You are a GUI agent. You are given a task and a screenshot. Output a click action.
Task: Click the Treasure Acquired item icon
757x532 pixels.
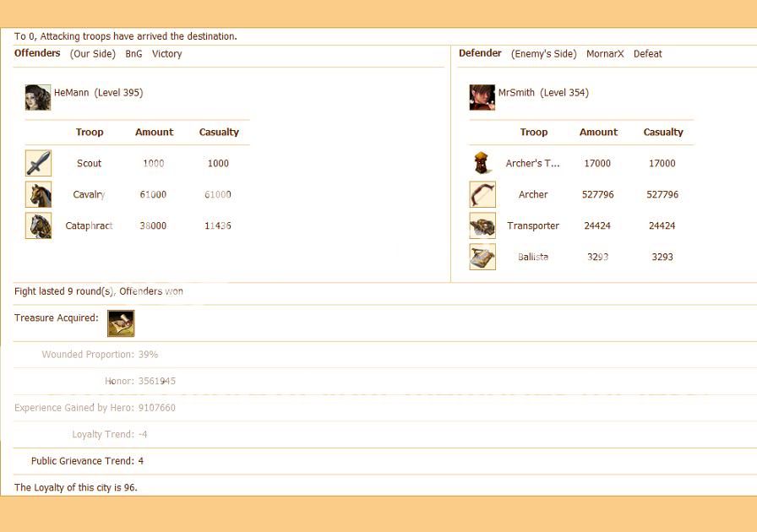[x=121, y=323]
